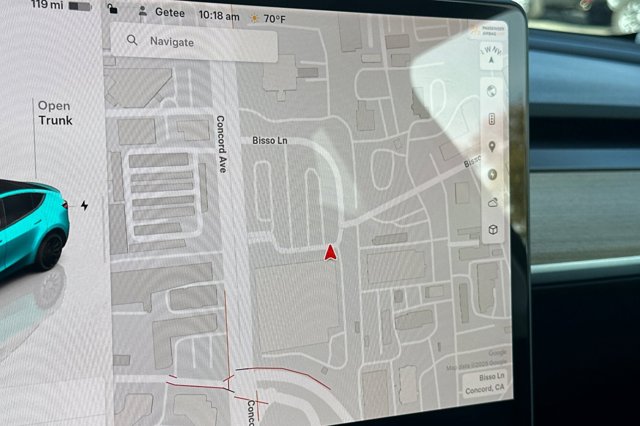
Task: Open the 70°F weather temperature display
Action: [x=268, y=18]
